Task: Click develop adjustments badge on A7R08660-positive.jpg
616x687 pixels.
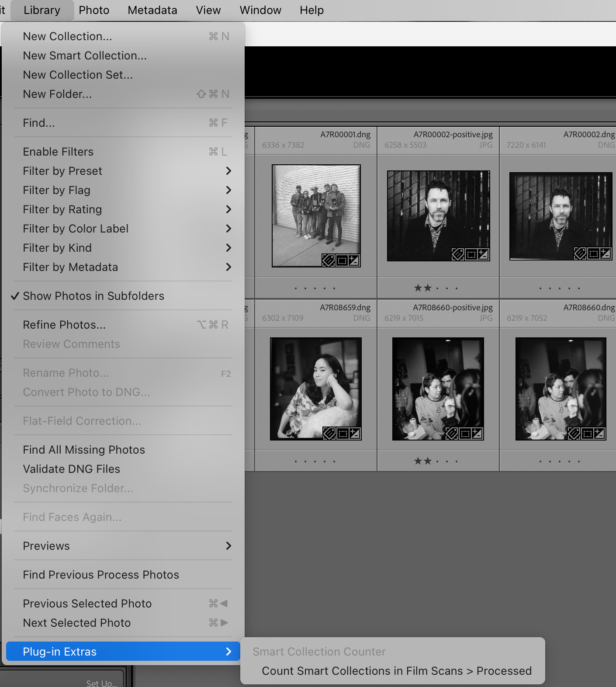Action: click(477, 434)
